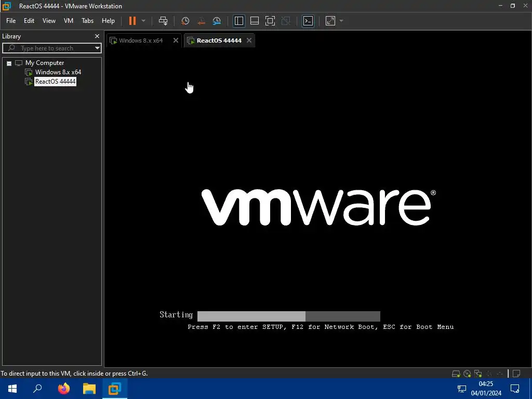This screenshot has height=399, width=532.
Task: Open Windows taskbar search
Action: tap(37, 389)
